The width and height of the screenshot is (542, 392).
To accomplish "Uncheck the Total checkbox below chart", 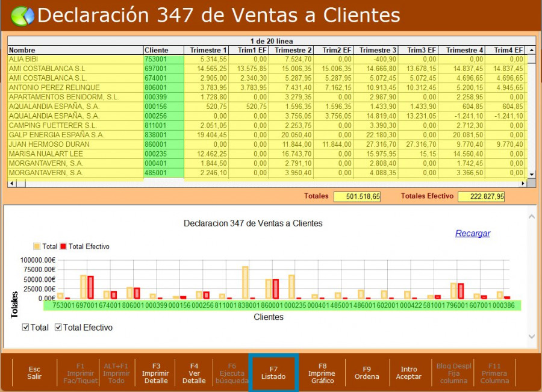I will (x=25, y=328).
